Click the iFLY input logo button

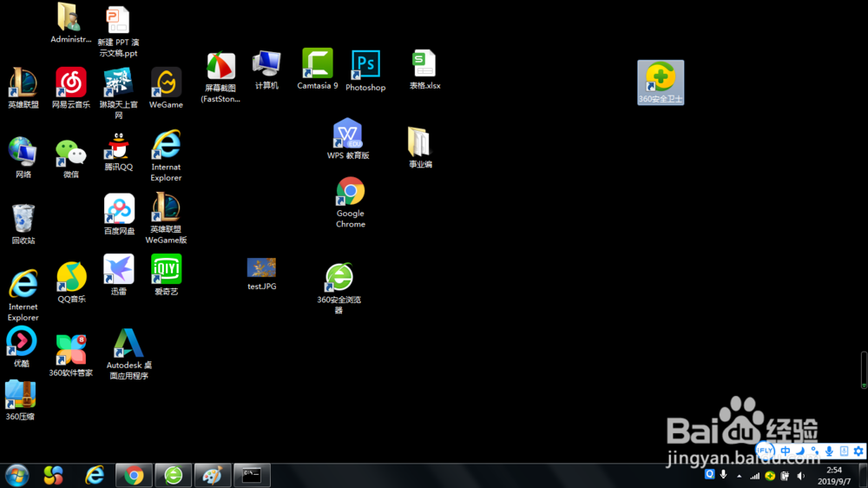pos(765,451)
